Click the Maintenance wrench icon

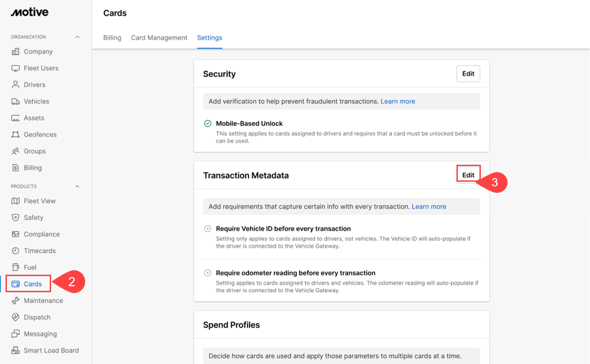coord(16,300)
